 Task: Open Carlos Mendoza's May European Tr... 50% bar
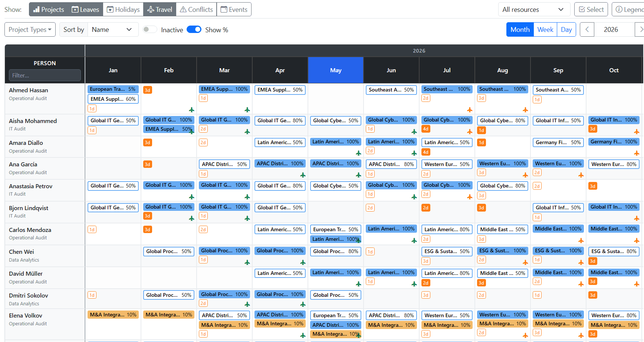336,229
